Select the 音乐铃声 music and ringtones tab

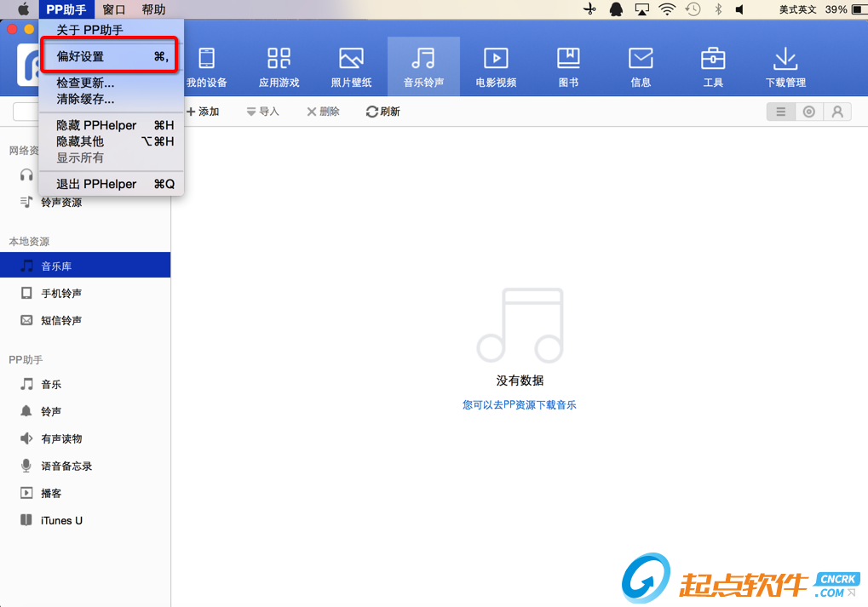(x=423, y=67)
